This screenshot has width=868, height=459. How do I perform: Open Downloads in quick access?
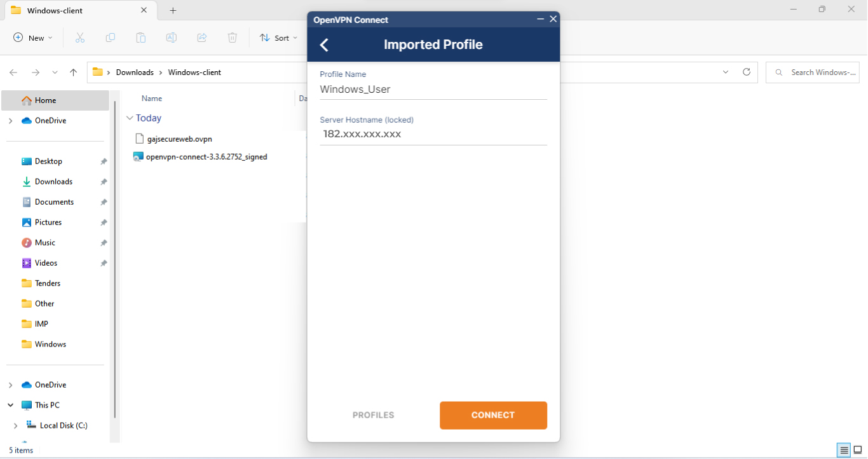pyautogui.click(x=53, y=182)
